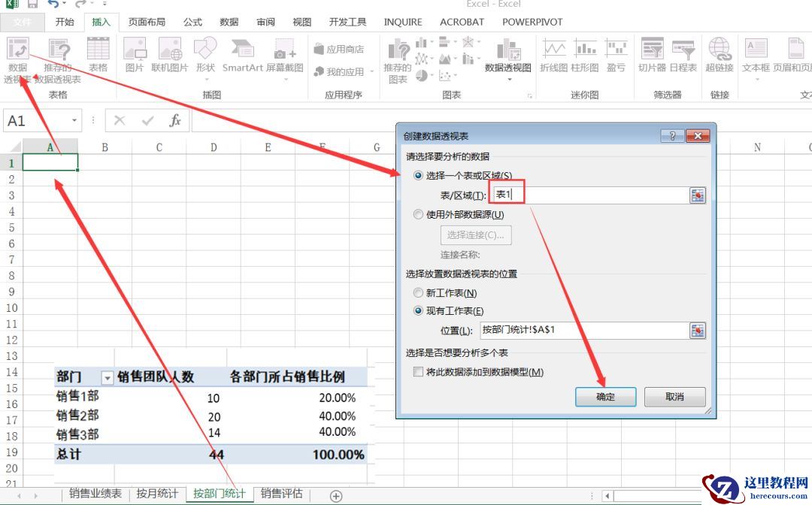Select 'Select a table or range' option
This screenshot has width=812, height=505.
[x=419, y=175]
